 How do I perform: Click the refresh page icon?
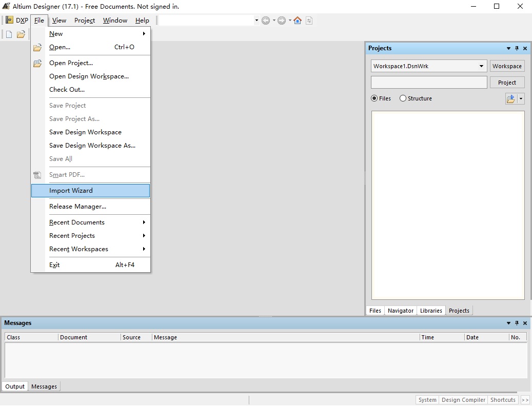309,21
